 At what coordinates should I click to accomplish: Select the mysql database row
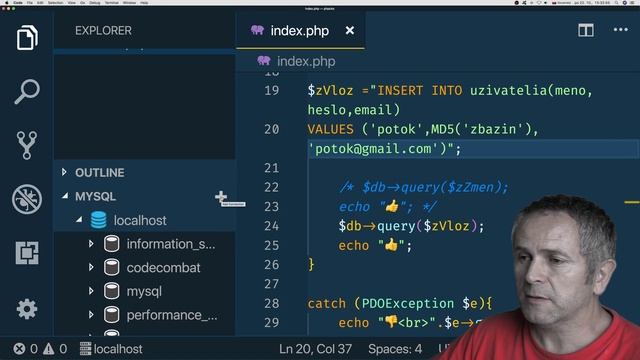pyautogui.click(x=144, y=291)
